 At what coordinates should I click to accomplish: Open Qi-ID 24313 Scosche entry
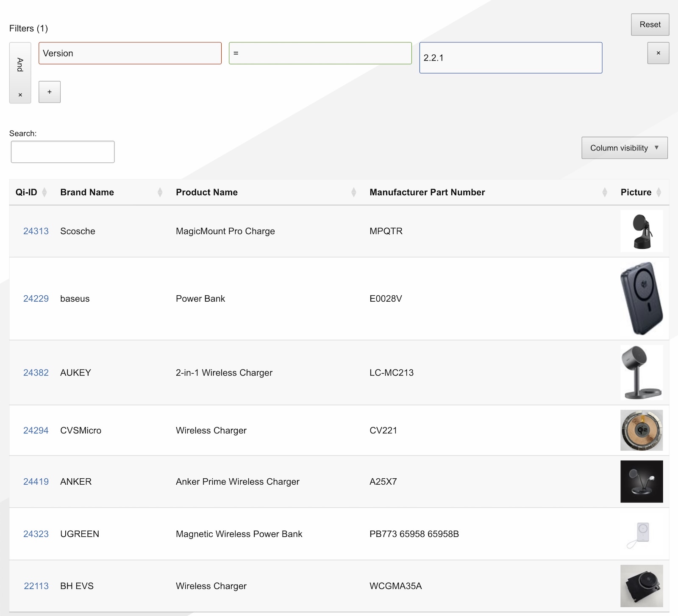click(x=36, y=231)
